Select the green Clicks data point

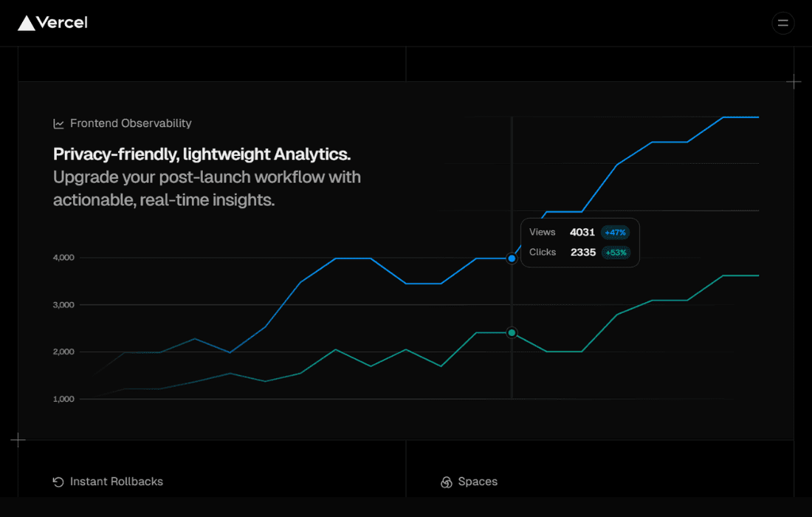(512, 332)
